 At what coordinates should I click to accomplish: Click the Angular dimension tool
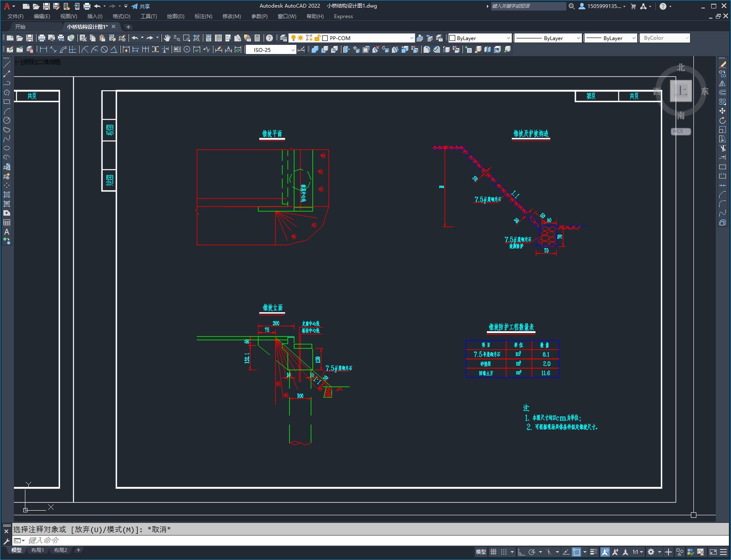114,49
